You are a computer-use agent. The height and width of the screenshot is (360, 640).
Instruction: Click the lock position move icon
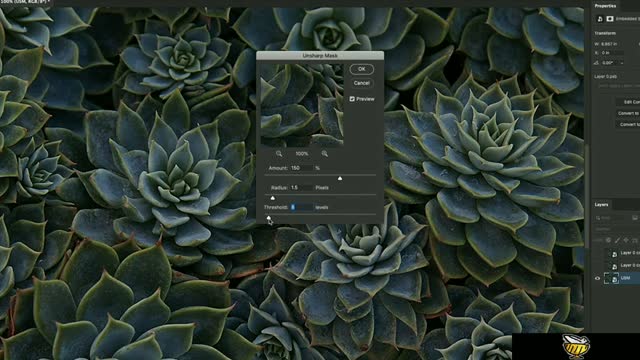(x=626, y=240)
